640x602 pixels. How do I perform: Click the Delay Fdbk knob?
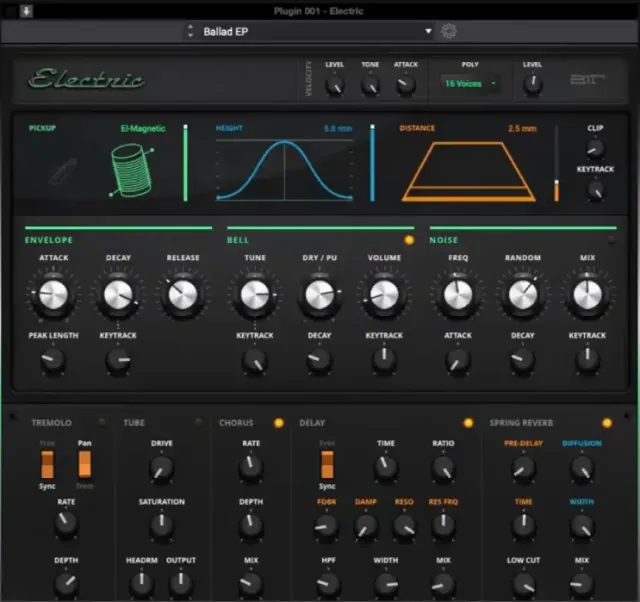pyautogui.click(x=326, y=526)
